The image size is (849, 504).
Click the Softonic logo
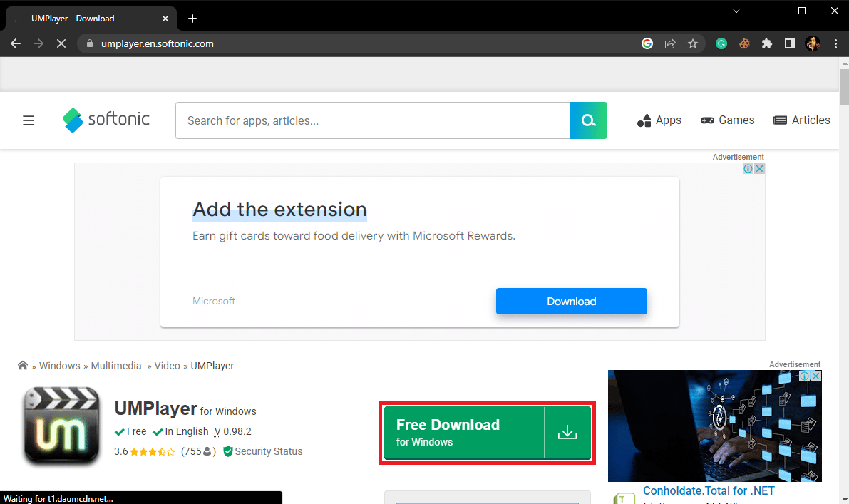coord(106,120)
